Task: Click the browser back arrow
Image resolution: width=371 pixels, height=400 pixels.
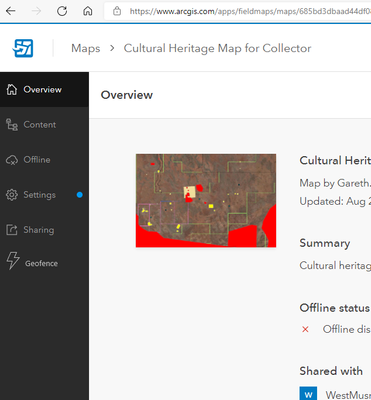Action: click(11, 11)
